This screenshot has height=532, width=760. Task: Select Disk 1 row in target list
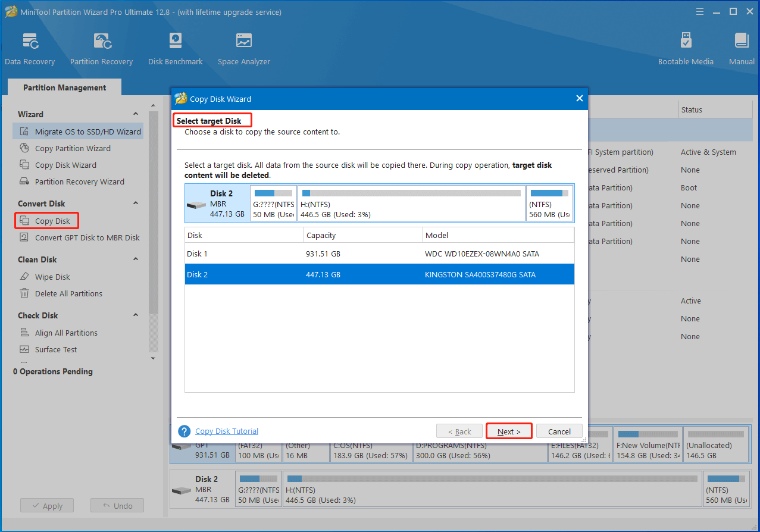click(x=379, y=254)
